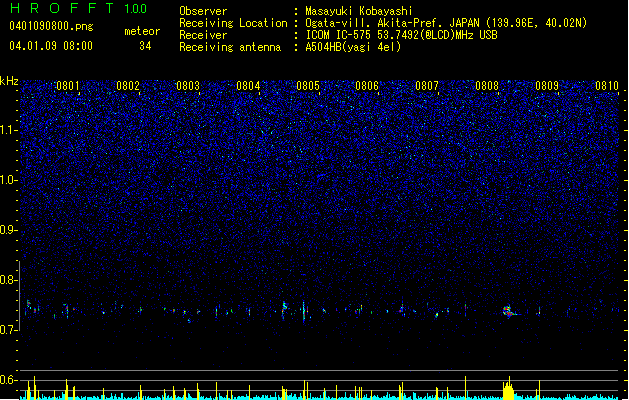Click the 0801 time marker
This screenshot has width=629, height=400.
point(68,86)
